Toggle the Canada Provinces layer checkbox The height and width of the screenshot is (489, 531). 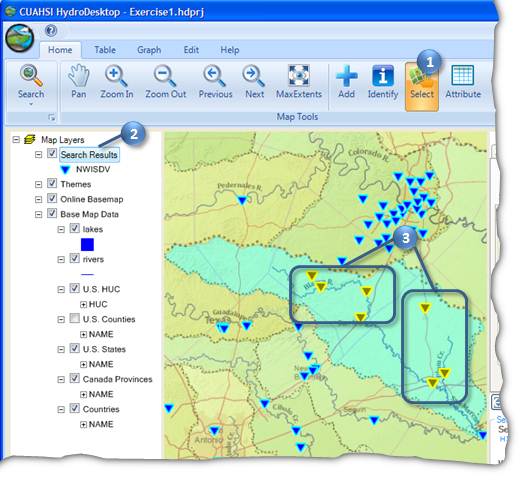coord(75,378)
